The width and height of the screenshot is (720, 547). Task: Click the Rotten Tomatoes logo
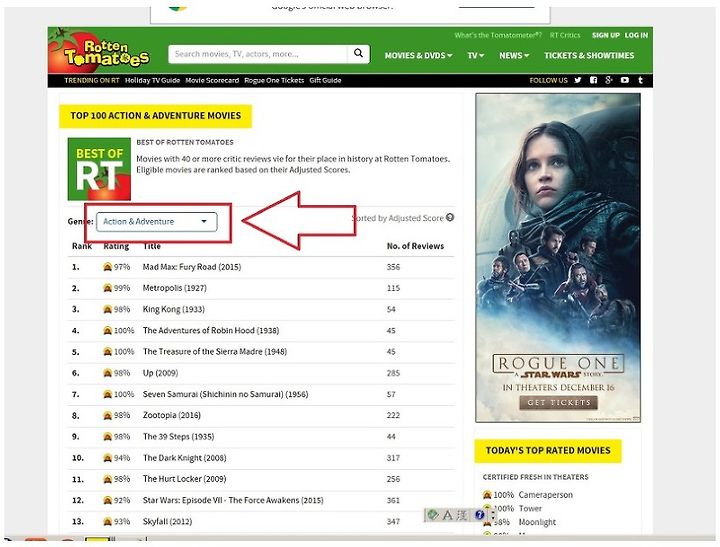click(100, 51)
